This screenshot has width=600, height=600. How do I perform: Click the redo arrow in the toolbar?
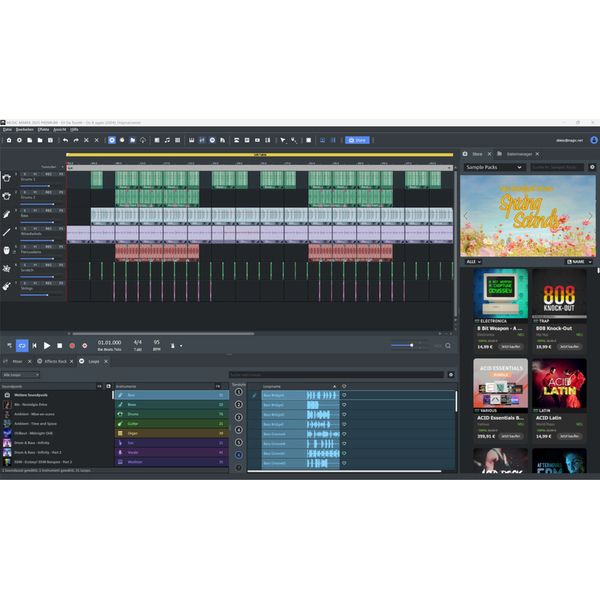(x=76, y=140)
